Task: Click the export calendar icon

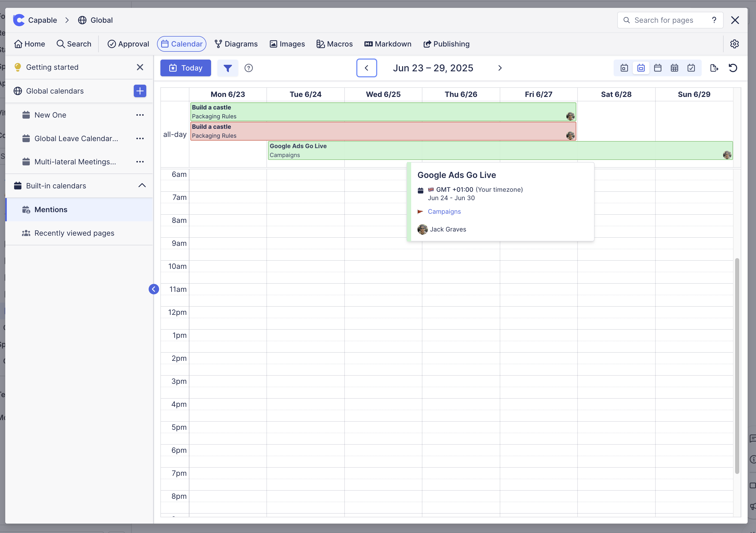Action: coord(714,68)
